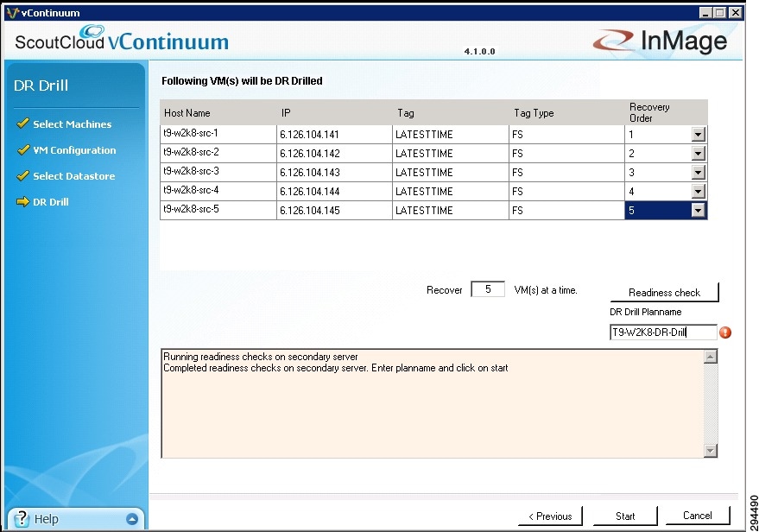The height and width of the screenshot is (532, 759).
Task: Click the Start button
Action: [625, 516]
